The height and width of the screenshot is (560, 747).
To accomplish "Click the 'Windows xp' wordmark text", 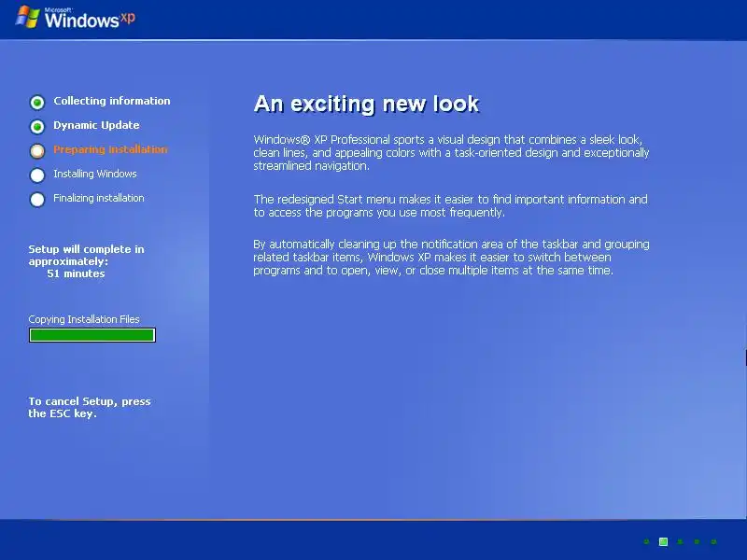I will 90,19.
